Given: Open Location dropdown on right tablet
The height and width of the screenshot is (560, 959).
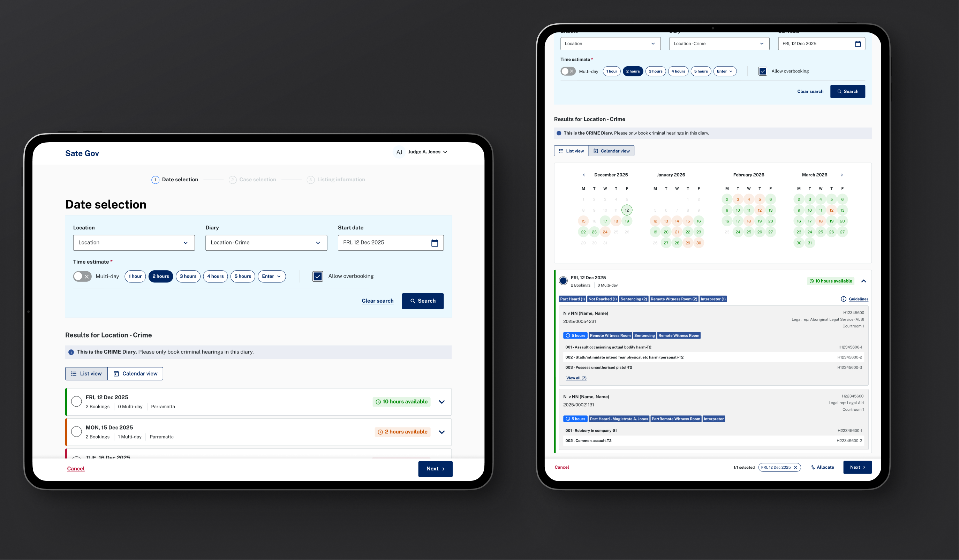Looking at the screenshot, I should (x=610, y=44).
